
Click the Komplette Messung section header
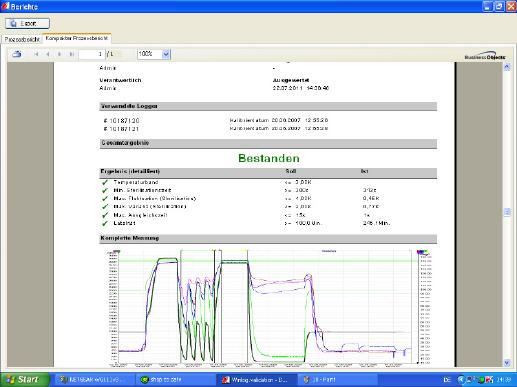268,238
